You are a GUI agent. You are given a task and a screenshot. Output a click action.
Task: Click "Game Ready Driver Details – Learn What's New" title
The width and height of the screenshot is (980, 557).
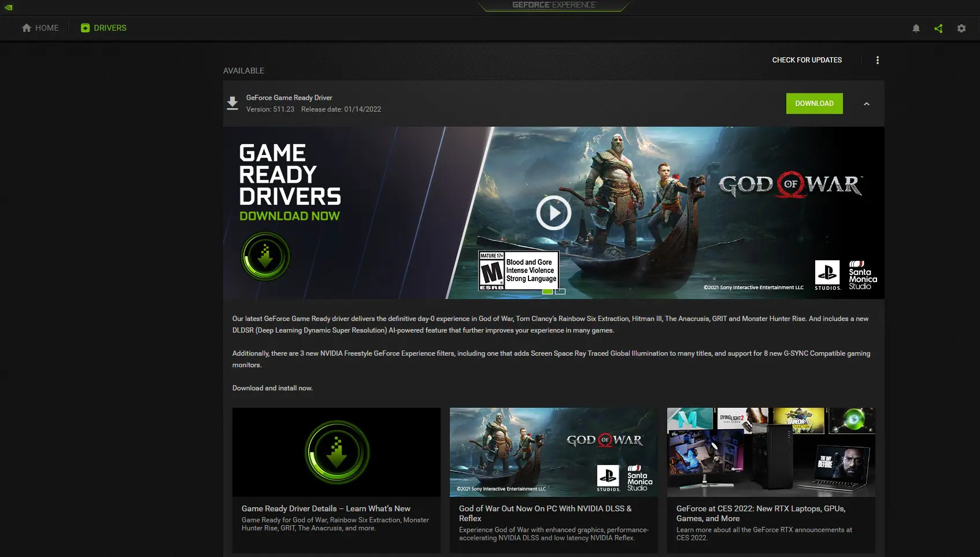click(x=326, y=508)
